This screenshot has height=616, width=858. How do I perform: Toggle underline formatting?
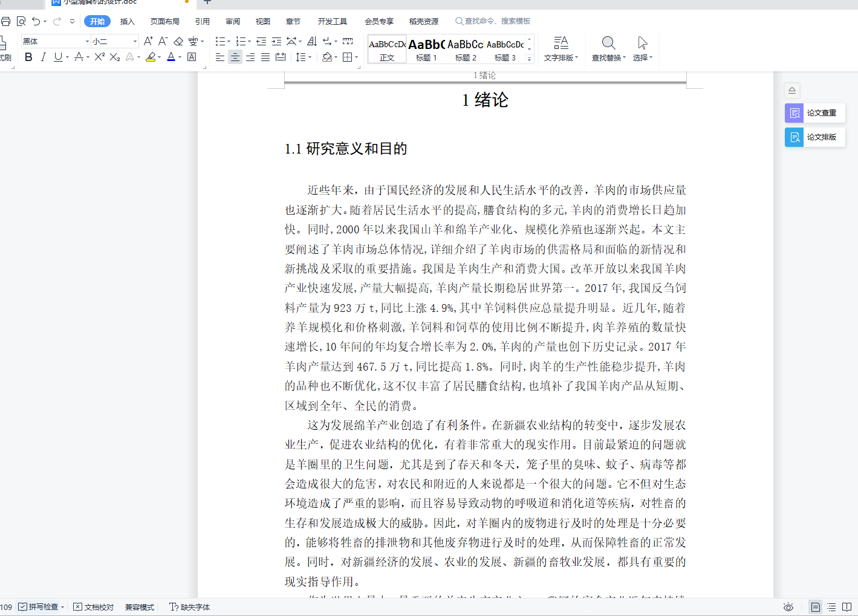pos(58,57)
